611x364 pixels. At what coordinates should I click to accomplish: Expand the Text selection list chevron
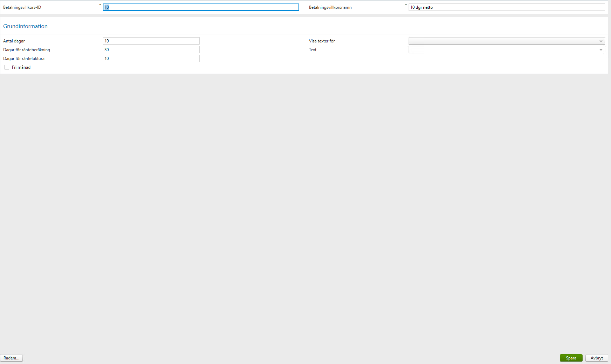point(601,49)
